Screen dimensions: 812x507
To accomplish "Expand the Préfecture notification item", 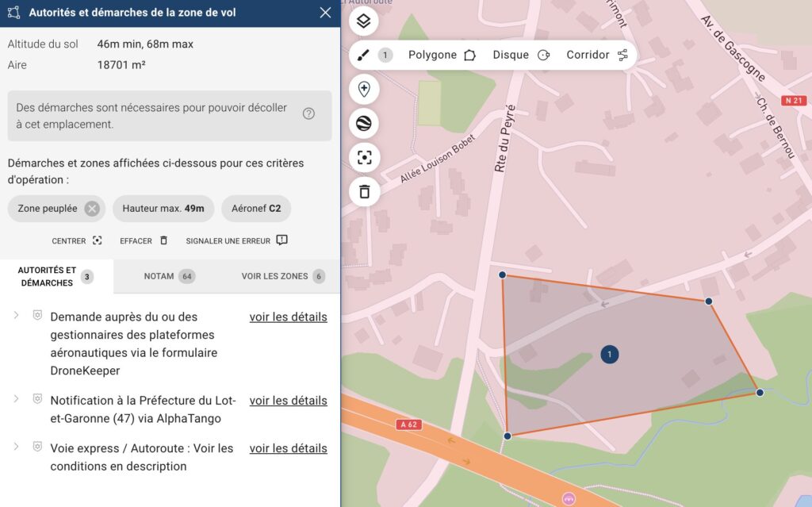I will tap(16, 399).
